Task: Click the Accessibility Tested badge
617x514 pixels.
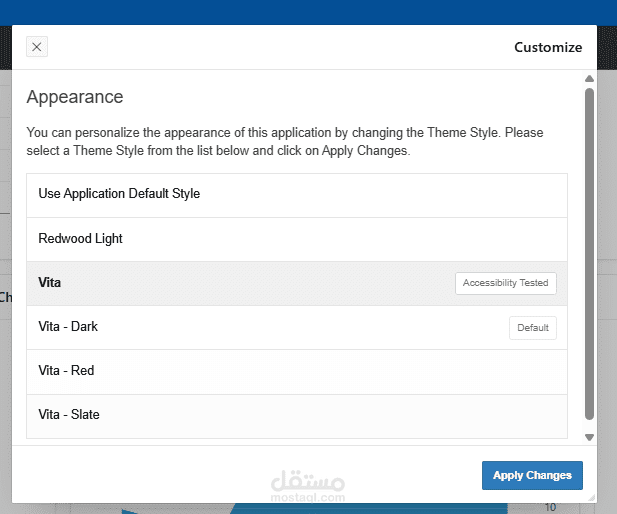Action: point(505,283)
